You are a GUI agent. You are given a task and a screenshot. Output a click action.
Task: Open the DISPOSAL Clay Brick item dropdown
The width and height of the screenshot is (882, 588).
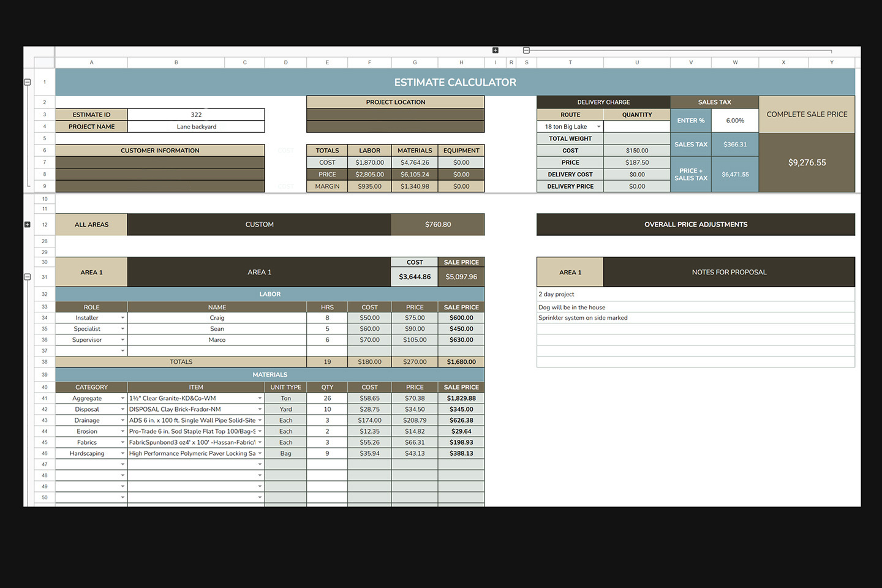(260, 410)
